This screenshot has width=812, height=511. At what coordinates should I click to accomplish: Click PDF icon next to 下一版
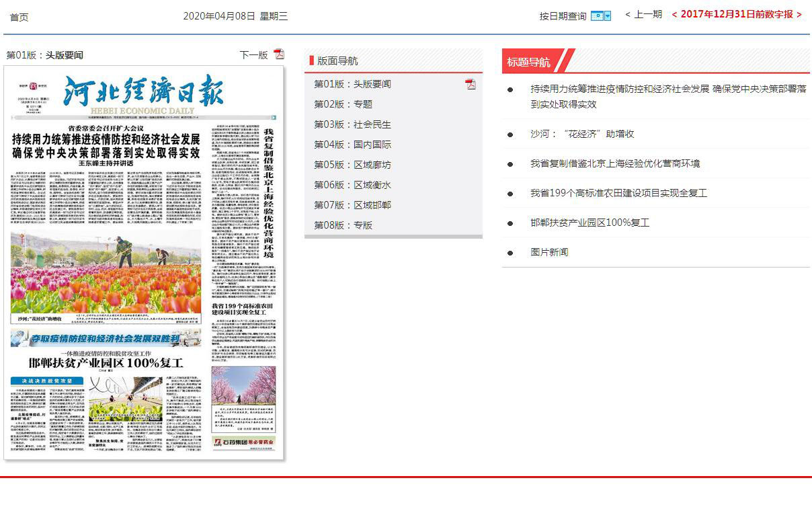coord(279,54)
